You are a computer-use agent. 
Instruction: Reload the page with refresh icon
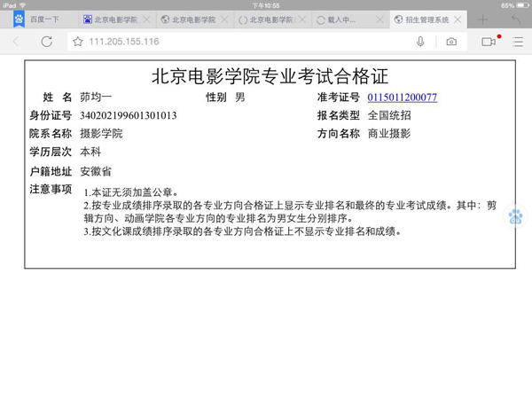[x=46, y=42]
